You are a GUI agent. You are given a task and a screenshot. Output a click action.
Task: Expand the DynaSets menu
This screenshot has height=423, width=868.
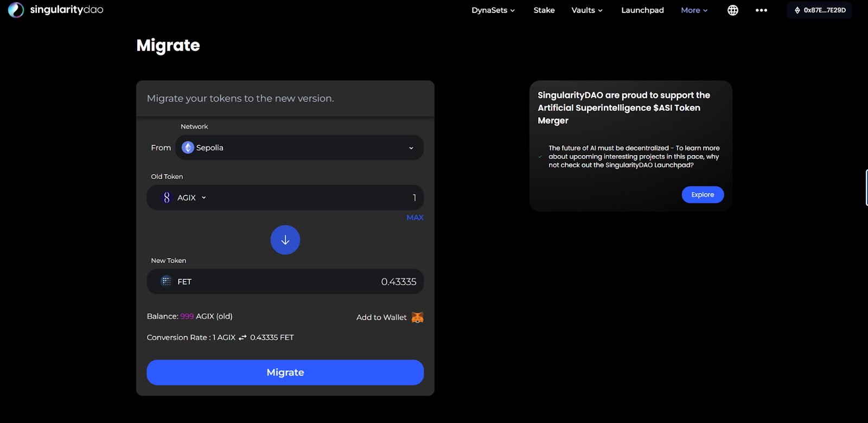pyautogui.click(x=493, y=10)
